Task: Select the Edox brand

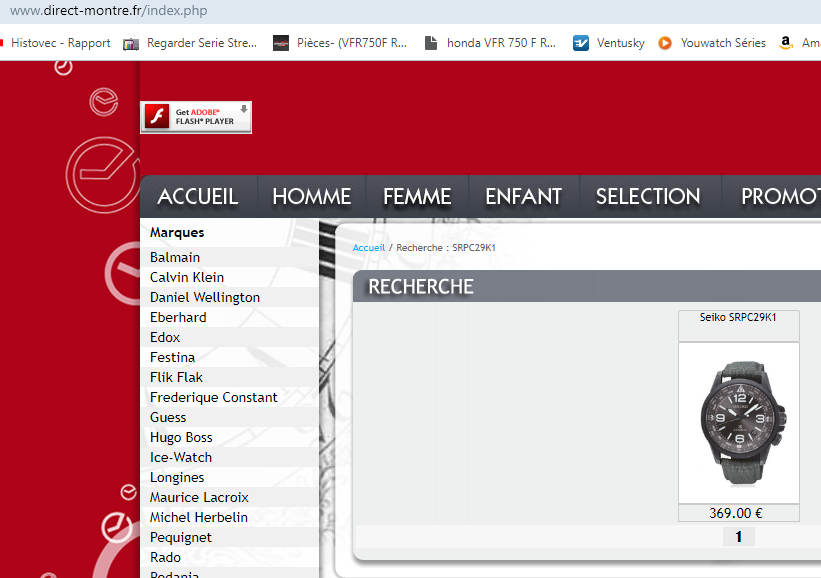Action: pyautogui.click(x=165, y=337)
